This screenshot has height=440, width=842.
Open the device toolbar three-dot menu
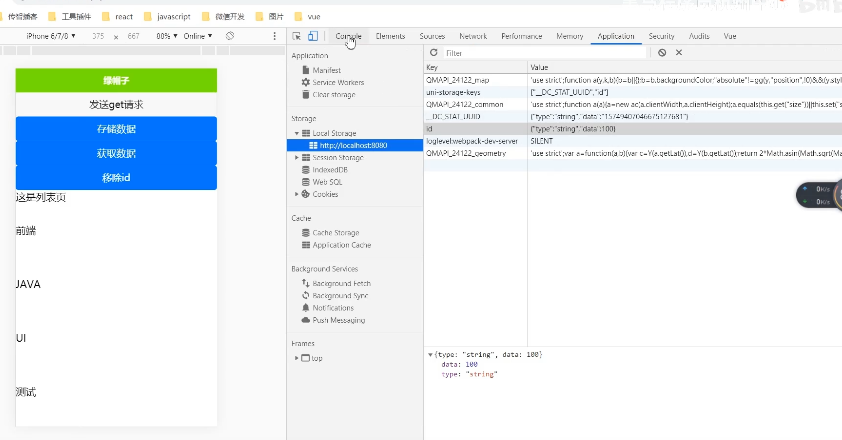(274, 36)
